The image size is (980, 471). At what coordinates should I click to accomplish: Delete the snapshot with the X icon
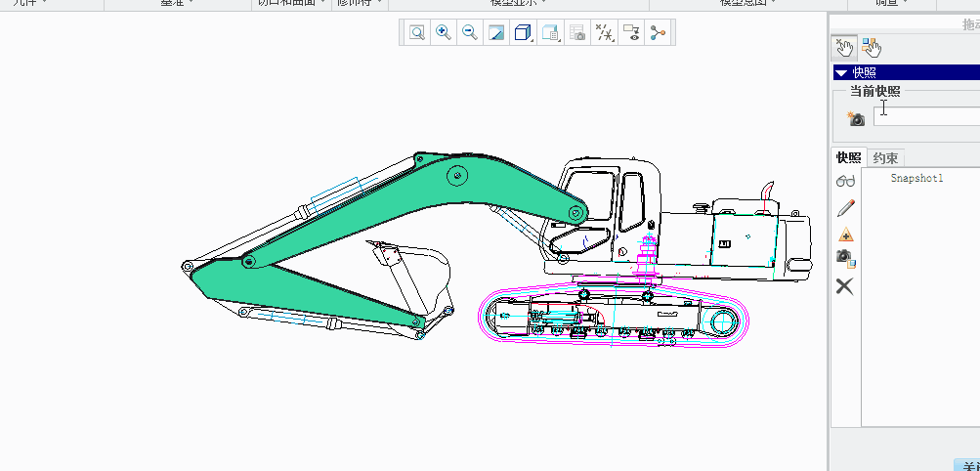845,286
